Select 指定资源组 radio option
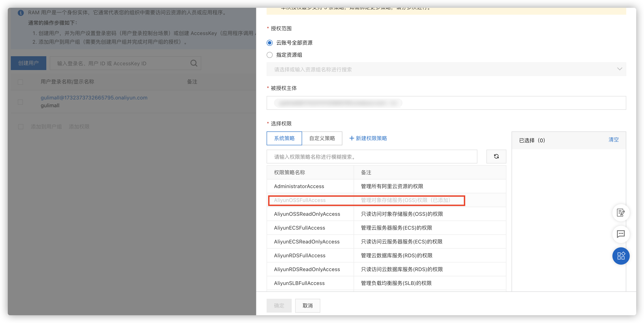 coord(269,55)
